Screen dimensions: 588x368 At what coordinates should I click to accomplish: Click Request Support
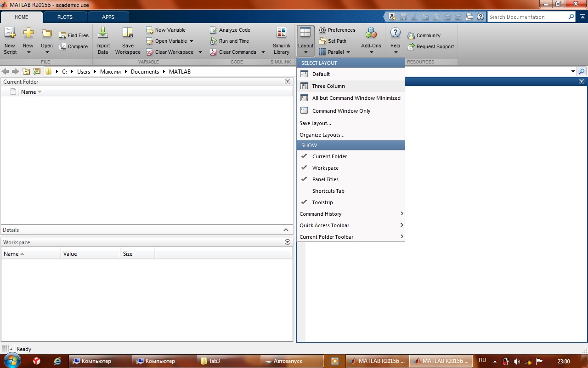[x=431, y=46]
